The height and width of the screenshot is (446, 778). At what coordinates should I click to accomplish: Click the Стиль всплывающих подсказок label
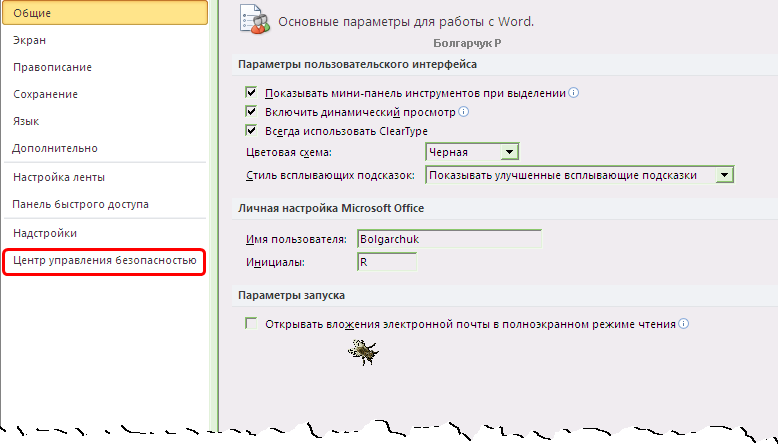(x=330, y=175)
